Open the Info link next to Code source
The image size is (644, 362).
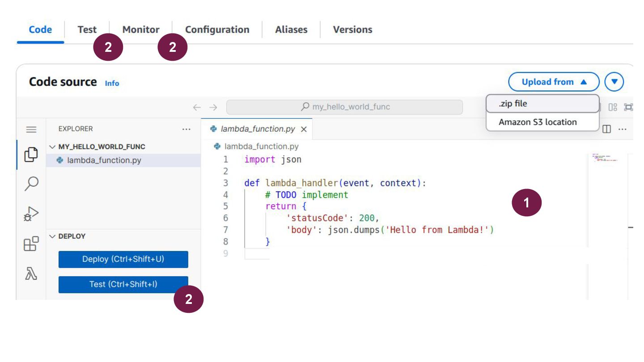[112, 83]
